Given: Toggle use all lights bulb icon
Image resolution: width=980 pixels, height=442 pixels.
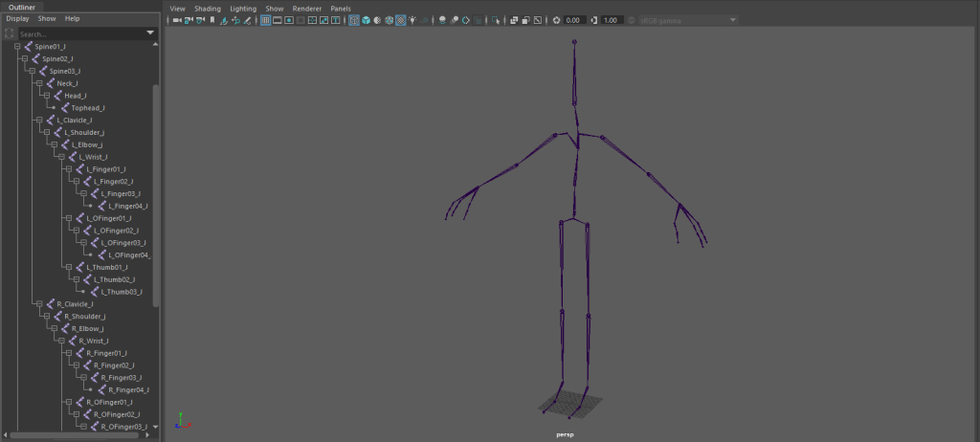Looking at the screenshot, I should pyautogui.click(x=412, y=20).
